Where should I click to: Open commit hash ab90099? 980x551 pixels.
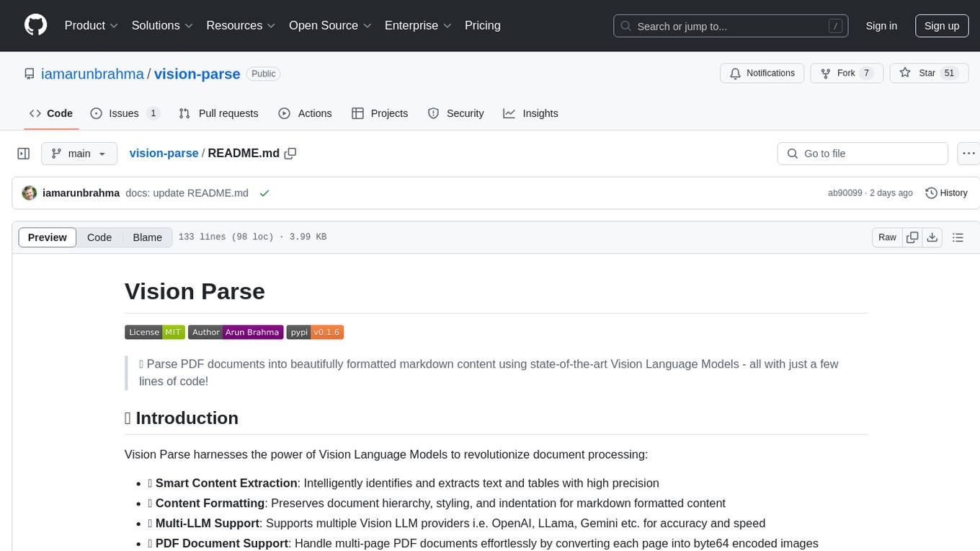pyautogui.click(x=845, y=193)
